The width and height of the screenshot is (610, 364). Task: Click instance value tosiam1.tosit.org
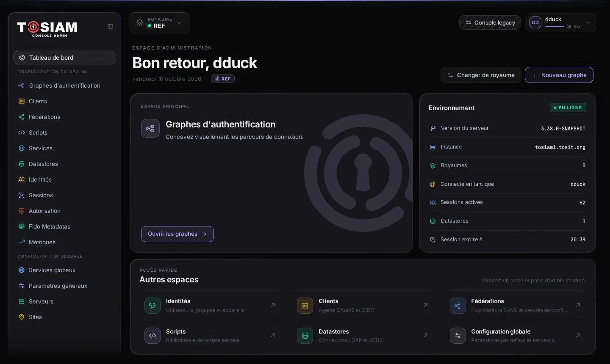point(560,147)
